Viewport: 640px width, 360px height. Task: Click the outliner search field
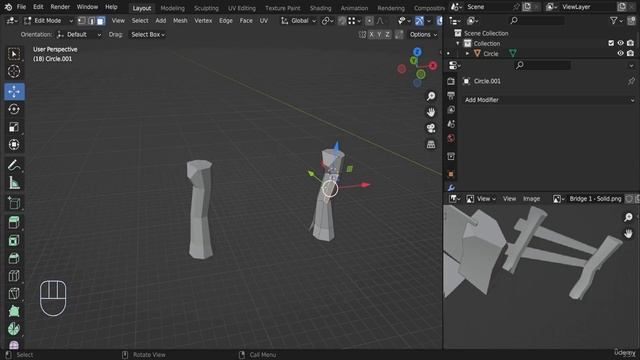[537, 20]
